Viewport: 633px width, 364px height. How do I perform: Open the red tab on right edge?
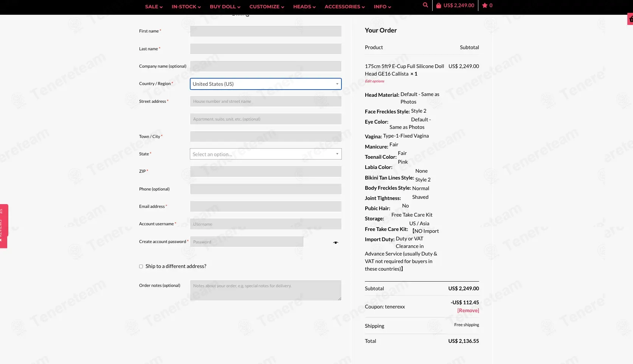click(x=630, y=19)
